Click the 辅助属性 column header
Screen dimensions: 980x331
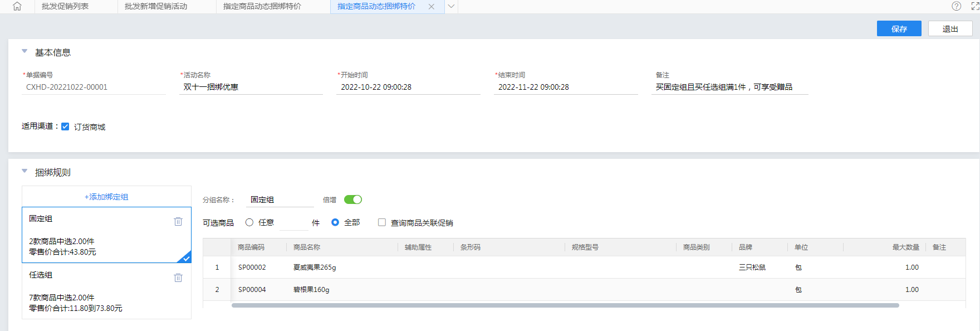coord(418,247)
